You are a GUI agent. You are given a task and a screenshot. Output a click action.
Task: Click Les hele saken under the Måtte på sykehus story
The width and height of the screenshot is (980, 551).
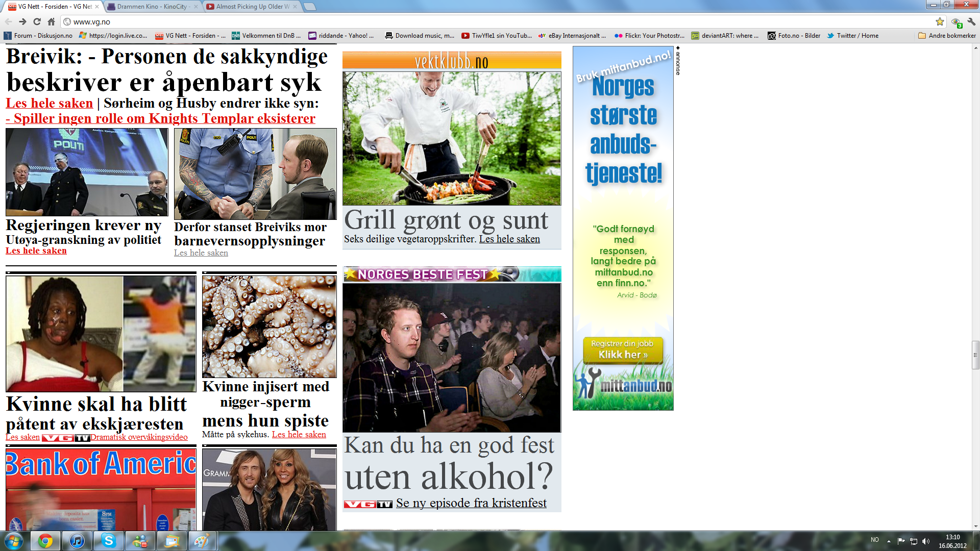299,434
